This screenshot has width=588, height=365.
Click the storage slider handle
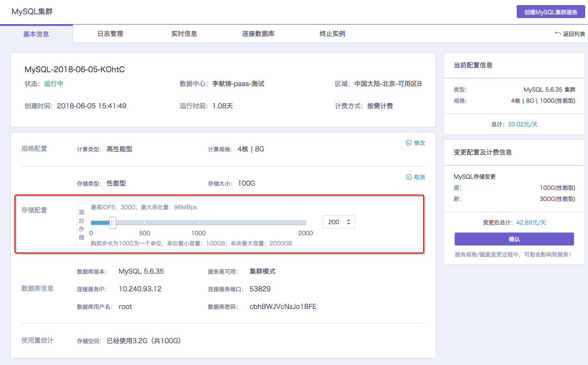(x=113, y=223)
